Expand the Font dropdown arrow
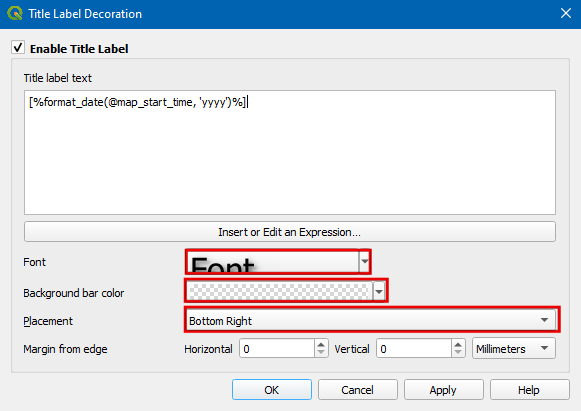Viewport: 581px width, 411px height. coord(365,262)
